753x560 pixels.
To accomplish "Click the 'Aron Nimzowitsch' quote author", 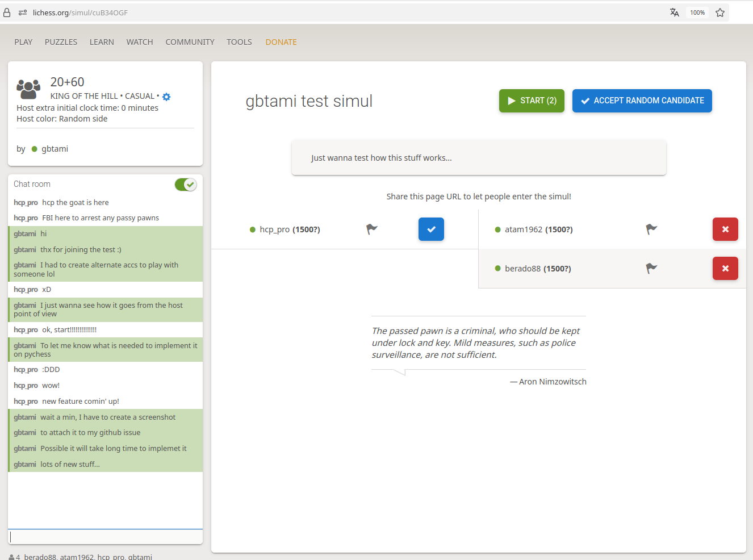I will click(x=553, y=382).
